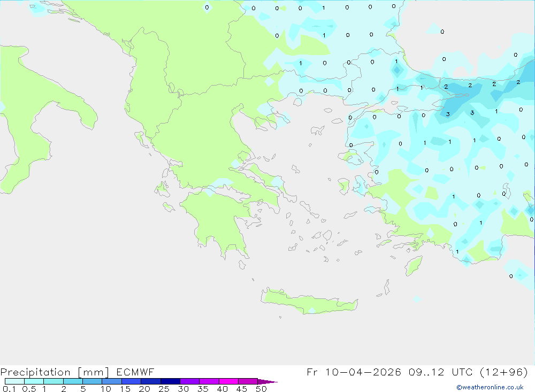Click the forecast offset "(12+96)"

(x=503, y=372)
